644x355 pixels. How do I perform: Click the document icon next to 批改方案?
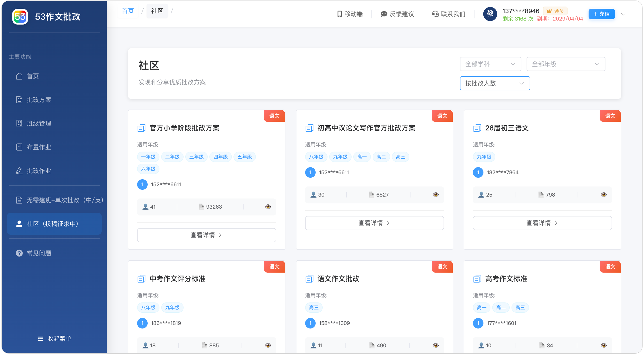(x=19, y=100)
